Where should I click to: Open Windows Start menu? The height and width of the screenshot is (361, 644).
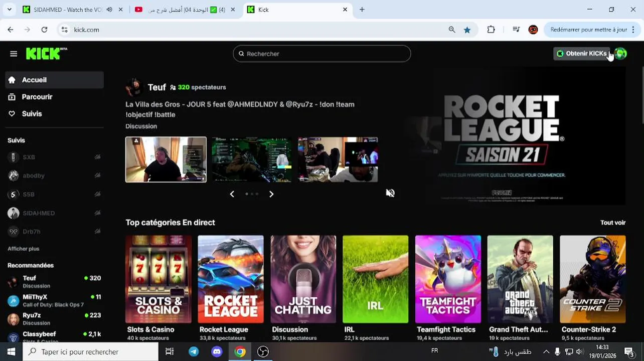[11, 351]
